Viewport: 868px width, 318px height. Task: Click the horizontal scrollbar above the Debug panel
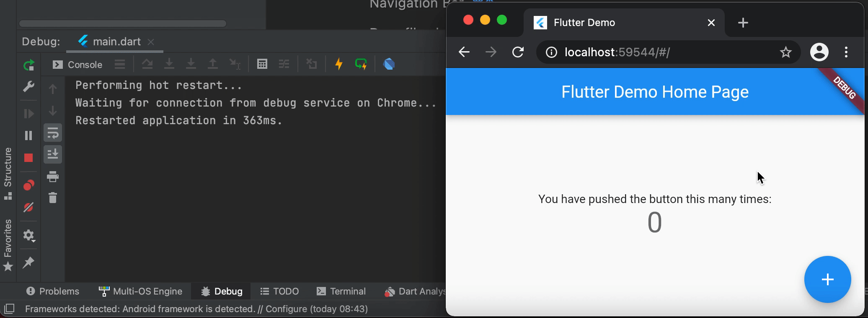pyautogui.click(x=123, y=23)
